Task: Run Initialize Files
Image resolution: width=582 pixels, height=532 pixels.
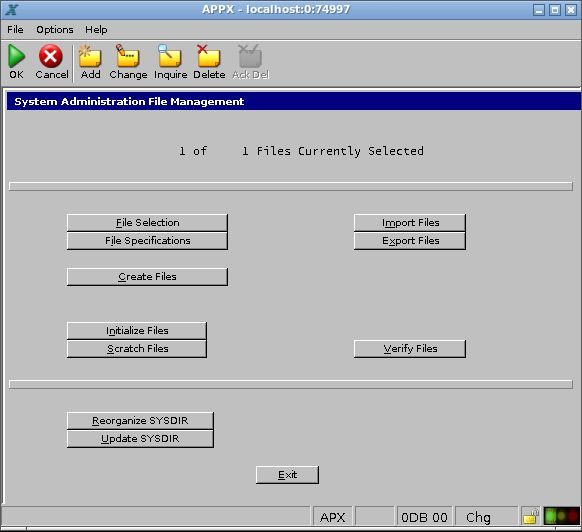Action: click(137, 330)
